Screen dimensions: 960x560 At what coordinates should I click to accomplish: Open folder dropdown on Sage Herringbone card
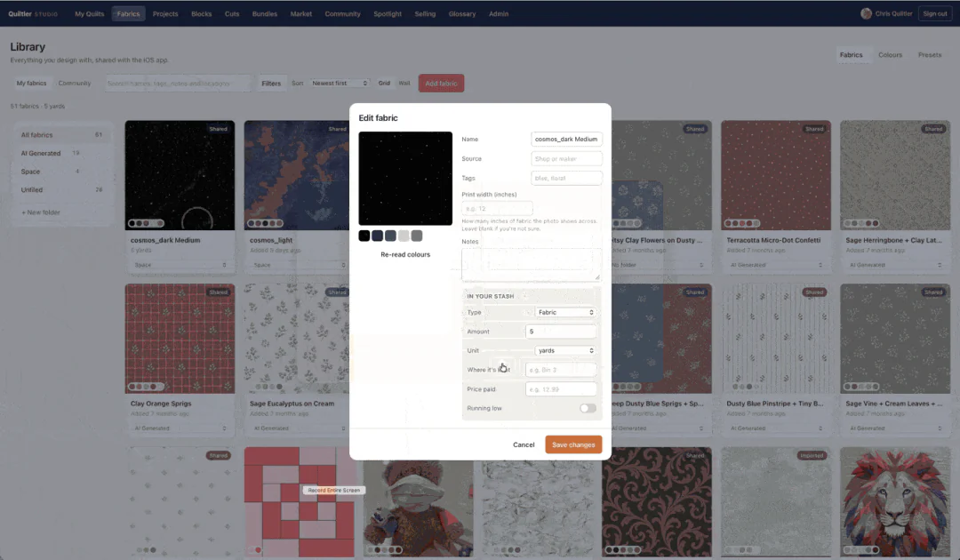(x=894, y=265)
